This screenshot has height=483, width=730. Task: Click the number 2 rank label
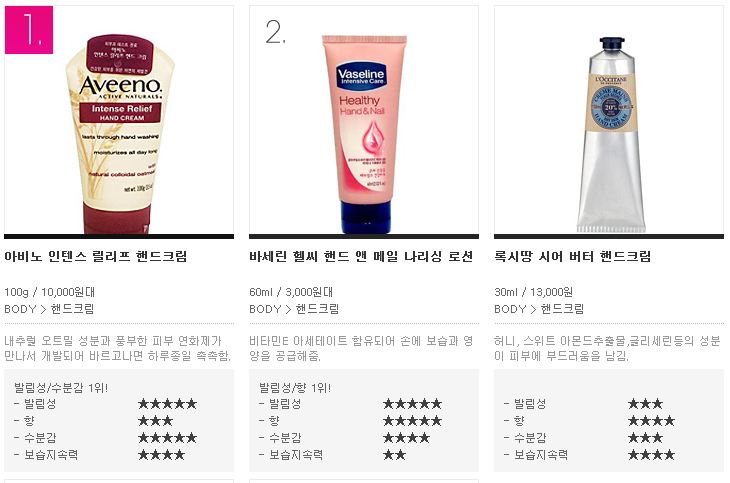(276, 32)
